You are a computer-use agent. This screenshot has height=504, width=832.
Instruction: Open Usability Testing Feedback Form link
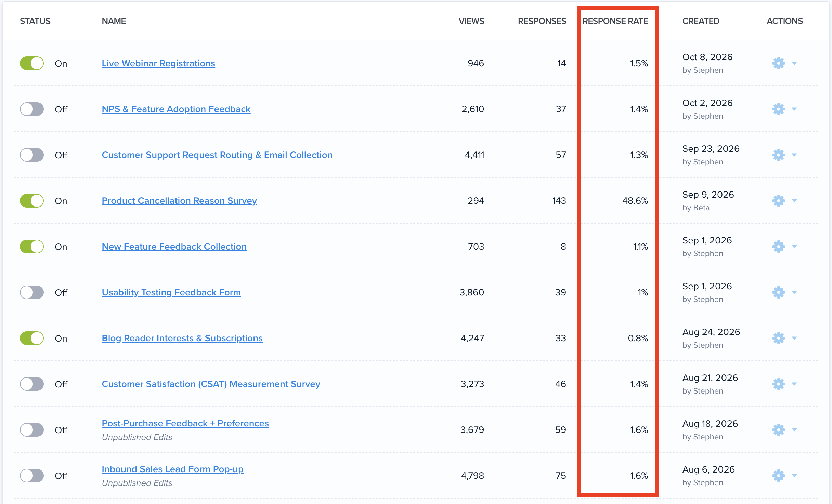point(171,292)
